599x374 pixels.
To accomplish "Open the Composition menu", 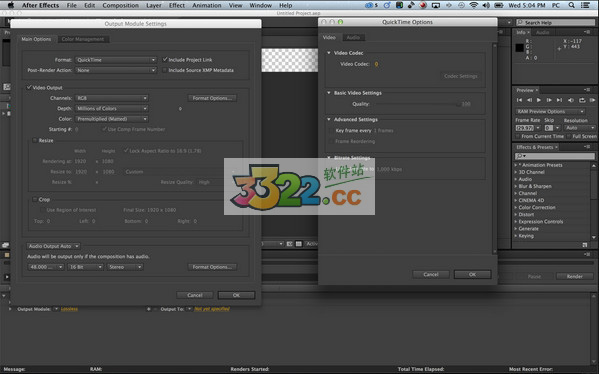I will tap(121, 5).
